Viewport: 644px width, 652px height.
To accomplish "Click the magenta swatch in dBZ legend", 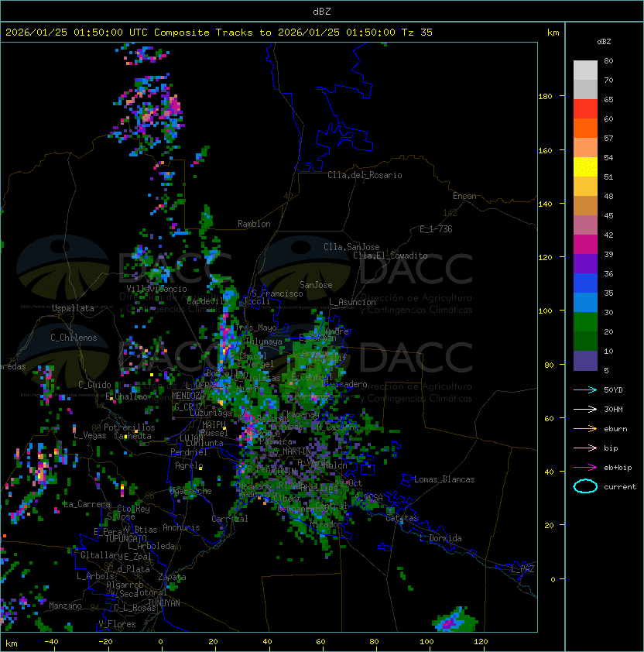I will click(585, 245).
